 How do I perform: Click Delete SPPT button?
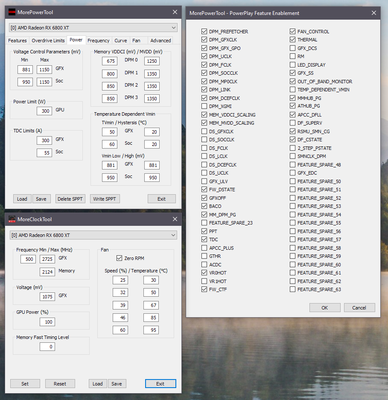pyautogui.click(x=70, y=199)
